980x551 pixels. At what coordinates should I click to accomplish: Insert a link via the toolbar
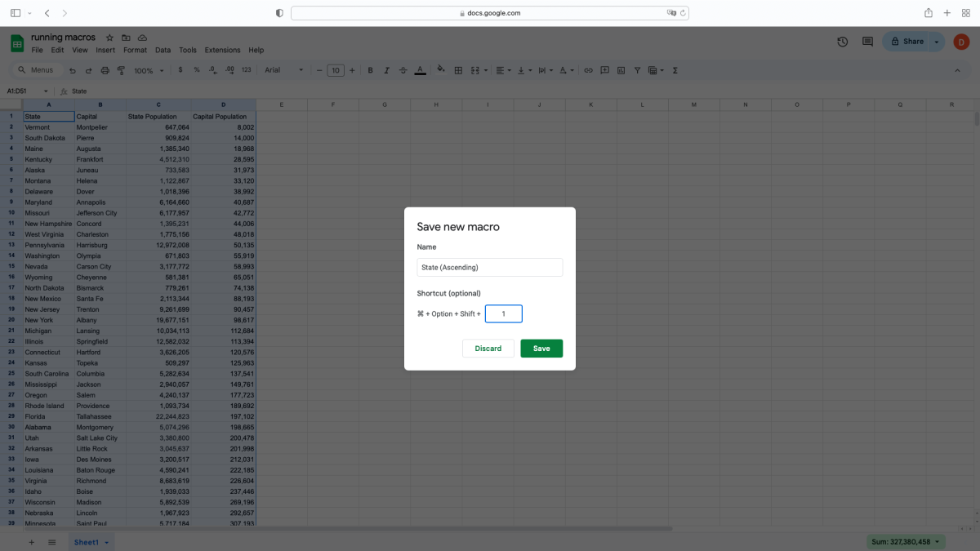pyautogui.click(x=588, y=70)
